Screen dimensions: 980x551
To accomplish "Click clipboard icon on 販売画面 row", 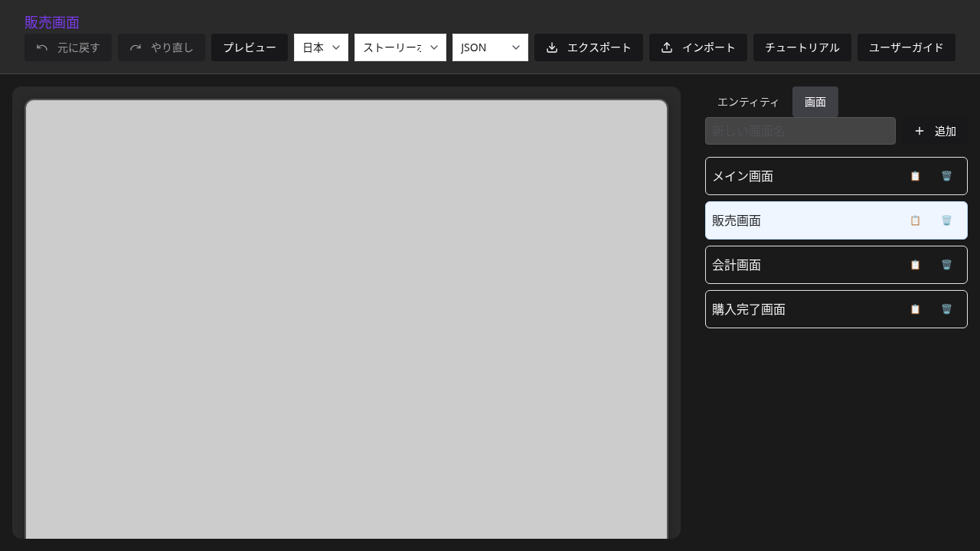I will [915, 220].
